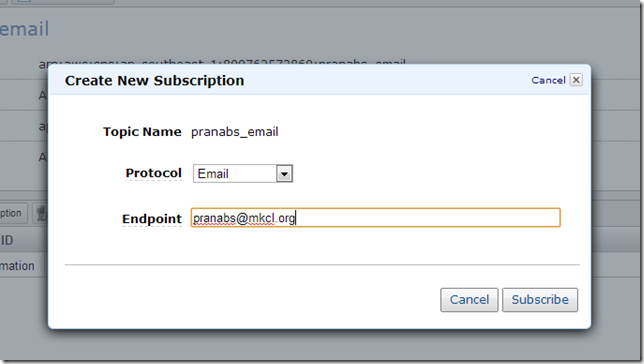This screenshot has height=364, width=644.
Task: Select the pranabs_email topic name text
Action: (x=235, y=132)
